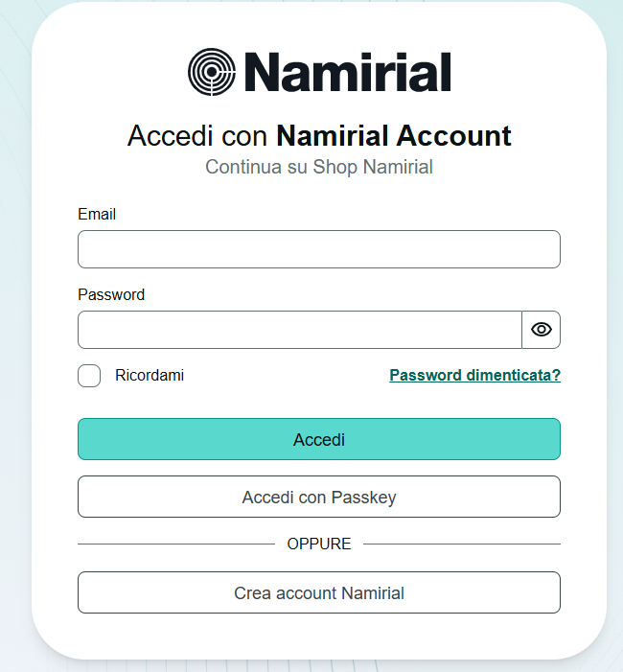
Task: Click the OPPURE separator text
Action: pos(319,544)
